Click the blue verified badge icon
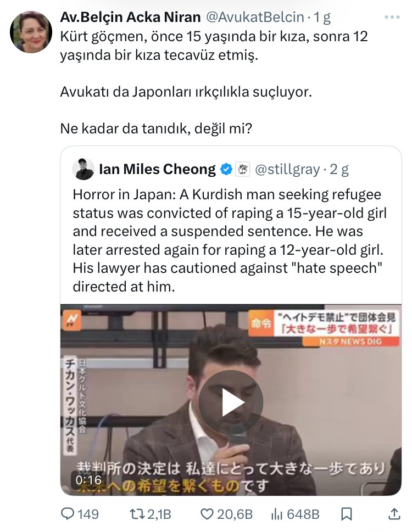412x532 pixels. 226,169
